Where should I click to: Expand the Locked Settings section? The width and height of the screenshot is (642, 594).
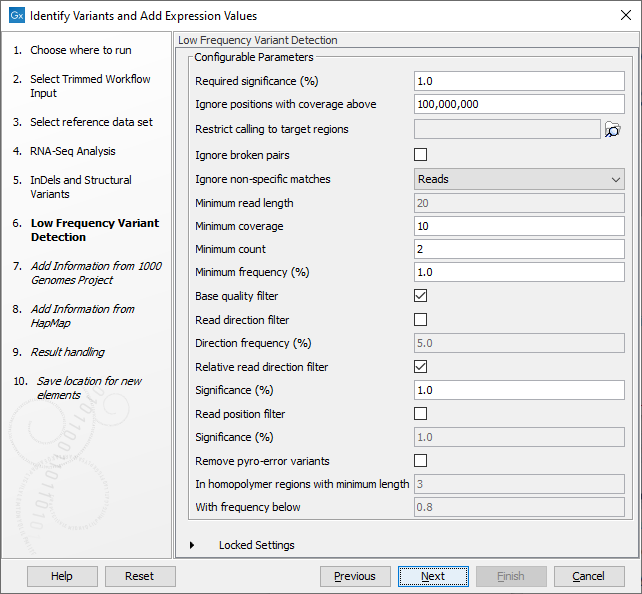point(192,545)
